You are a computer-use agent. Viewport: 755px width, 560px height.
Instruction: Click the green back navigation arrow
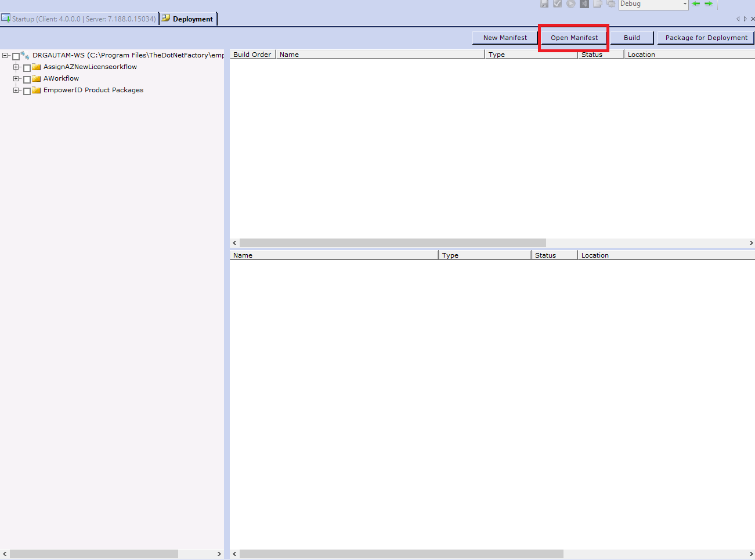pyautogui.click(x=695, y=3)
